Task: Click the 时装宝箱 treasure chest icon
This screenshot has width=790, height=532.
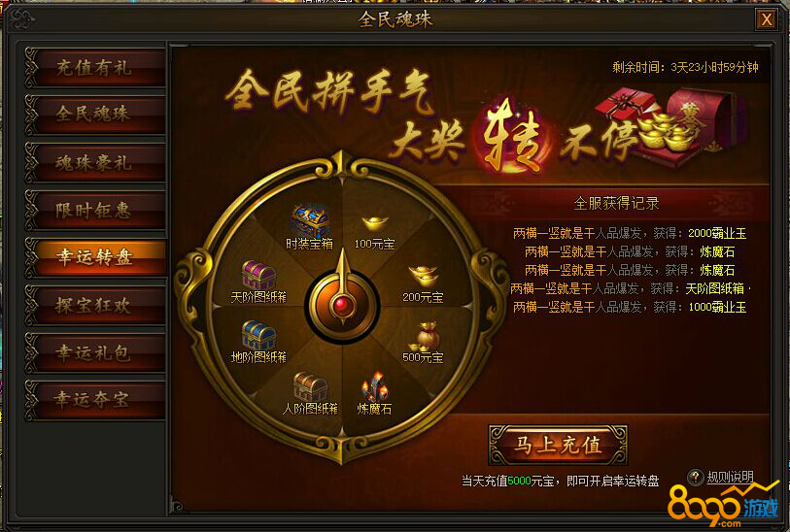Action: (x=310, y=220)
